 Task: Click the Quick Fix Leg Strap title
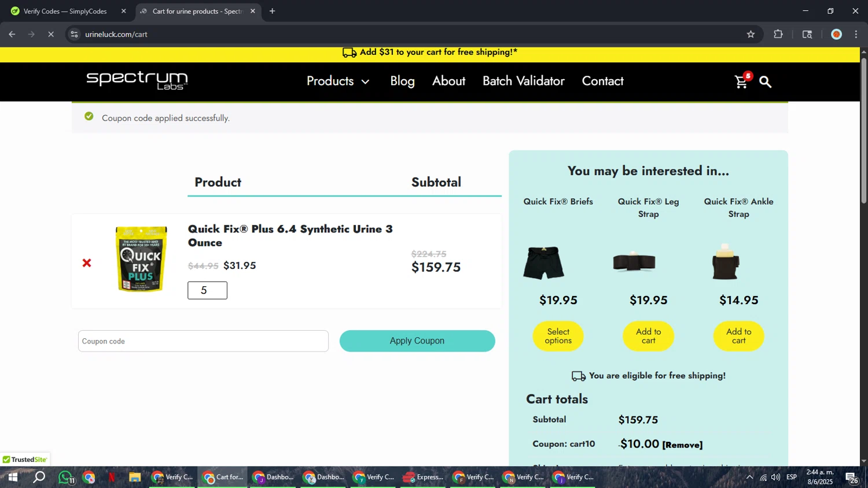(x=648, y=208)
